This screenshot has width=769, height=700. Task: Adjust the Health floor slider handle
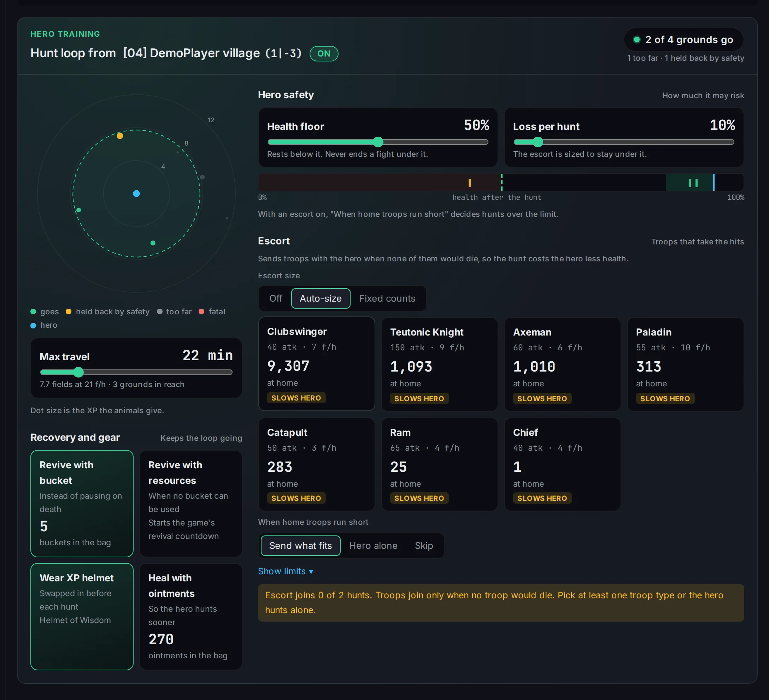378,142
